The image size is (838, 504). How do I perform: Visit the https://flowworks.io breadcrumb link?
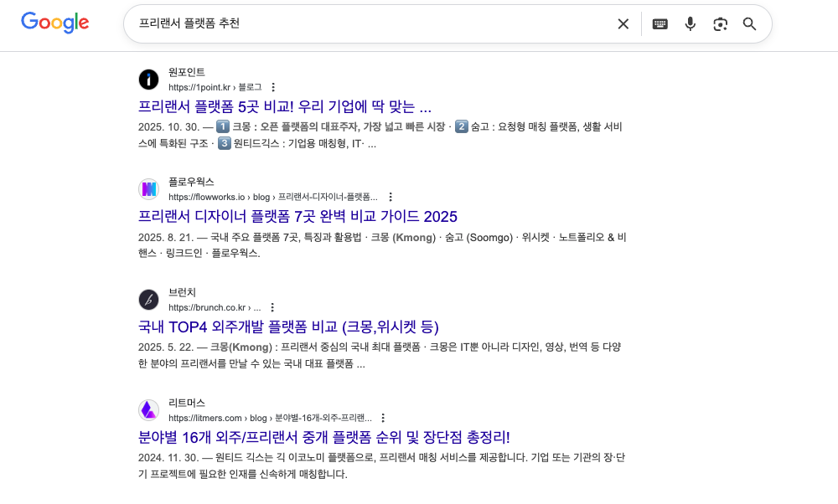205,197
